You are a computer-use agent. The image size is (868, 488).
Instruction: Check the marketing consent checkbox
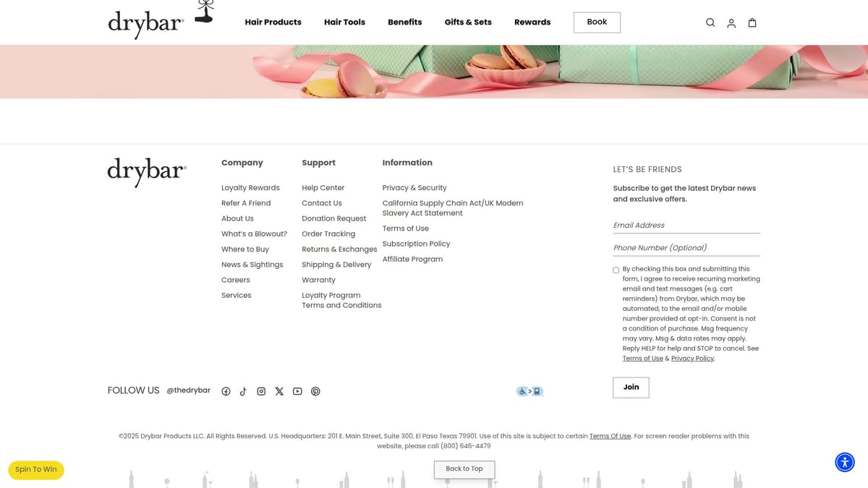click(x=616, y=270)
